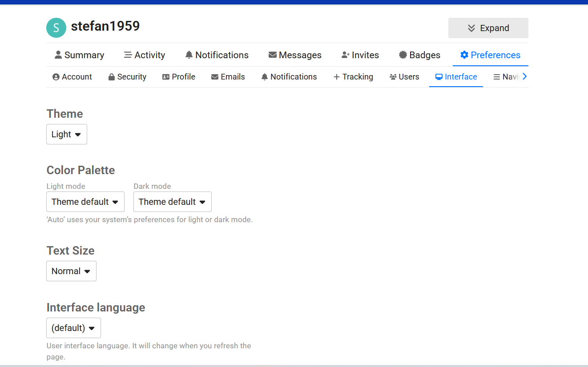Click the Badges certificate icon

pos(403,55)
